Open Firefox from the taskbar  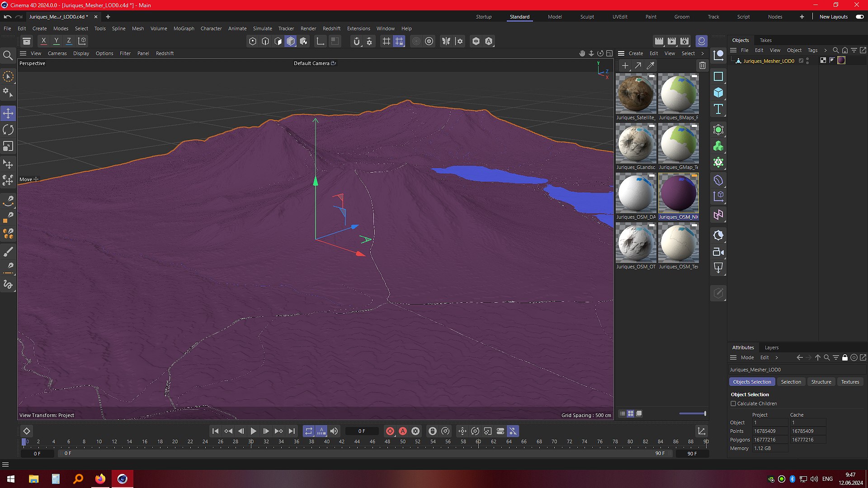(x=100, y=479)
